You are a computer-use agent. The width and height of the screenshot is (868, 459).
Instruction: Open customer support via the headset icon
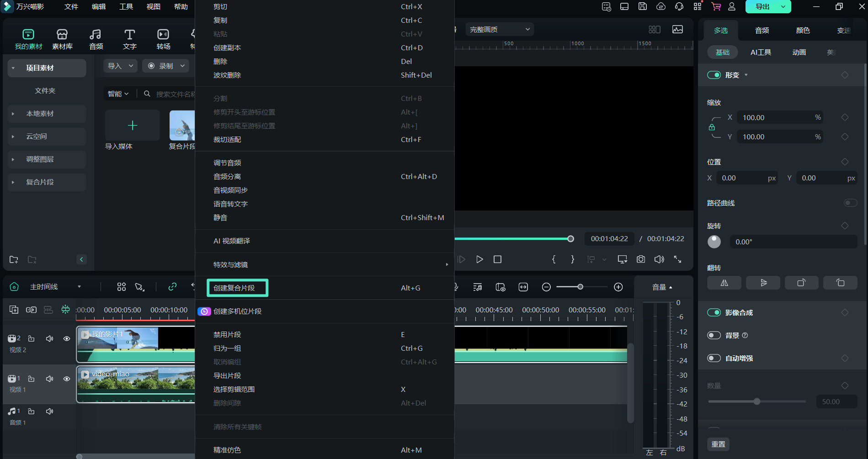click(679, 7)
